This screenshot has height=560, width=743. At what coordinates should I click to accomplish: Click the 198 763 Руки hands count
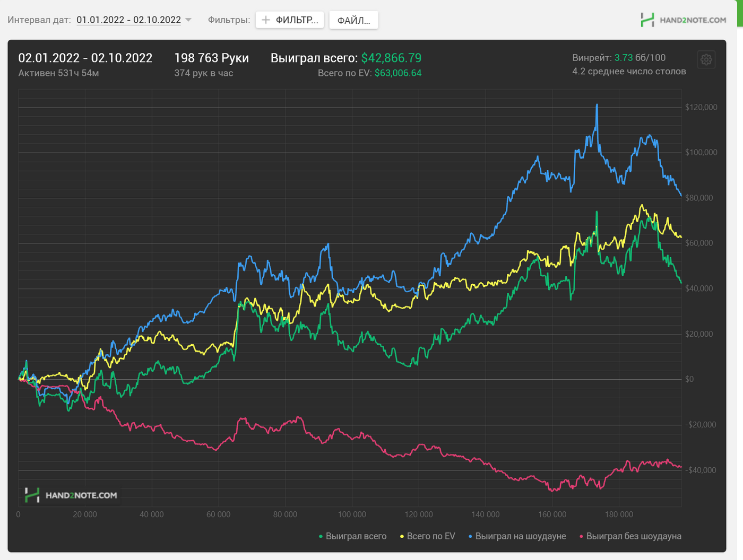(211, 58)
